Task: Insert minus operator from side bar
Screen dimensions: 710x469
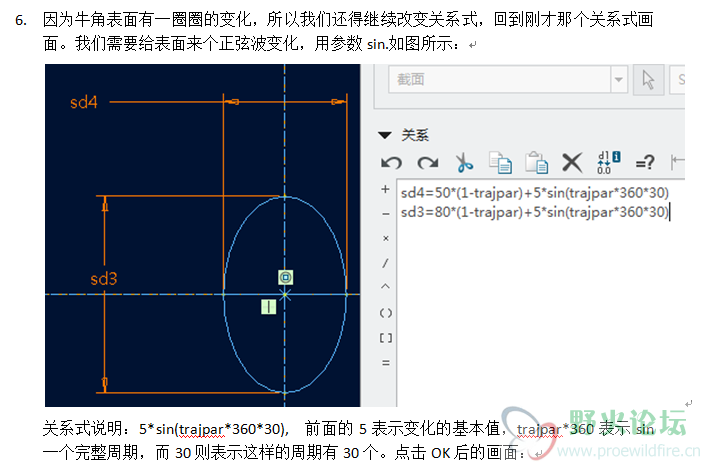Action: point(385,214)
